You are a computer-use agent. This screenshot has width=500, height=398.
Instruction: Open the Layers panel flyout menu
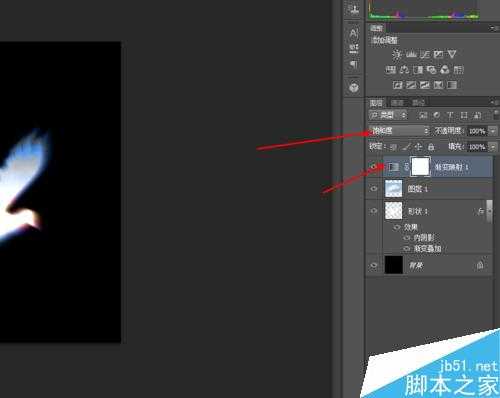coord(494,102)
